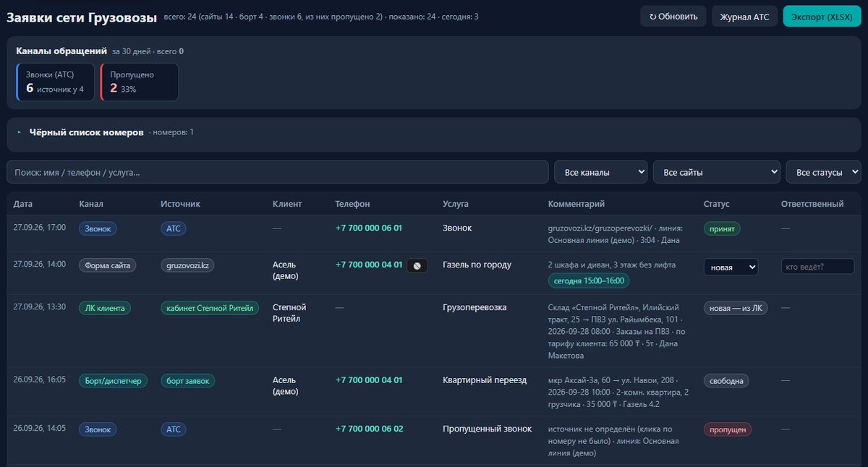
Task: Click the Каналы обращений heading
Action: point(61,51)
